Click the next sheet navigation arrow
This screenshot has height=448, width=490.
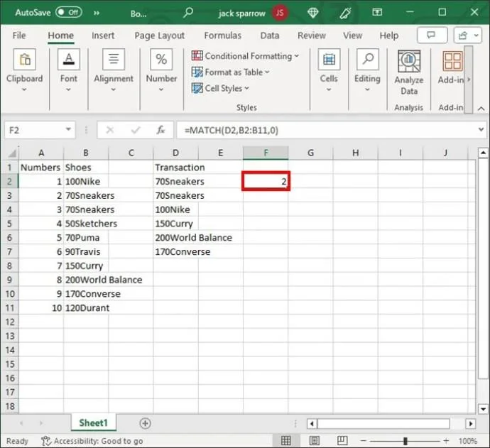[41, 423]
